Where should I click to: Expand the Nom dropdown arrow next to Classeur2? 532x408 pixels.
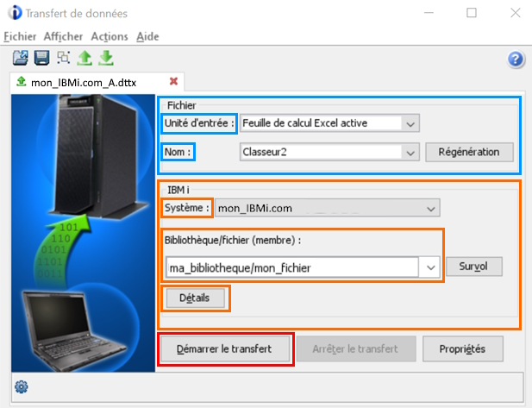(410, 153)
